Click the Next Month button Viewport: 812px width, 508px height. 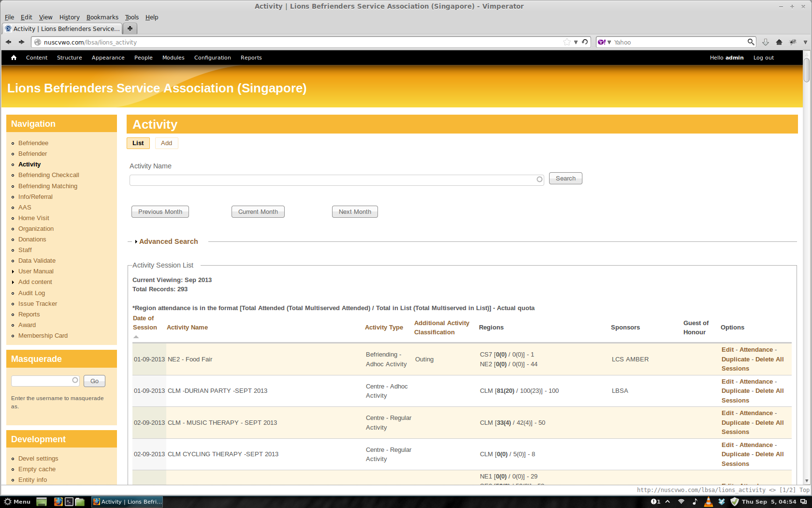click(x=355, y=212)
